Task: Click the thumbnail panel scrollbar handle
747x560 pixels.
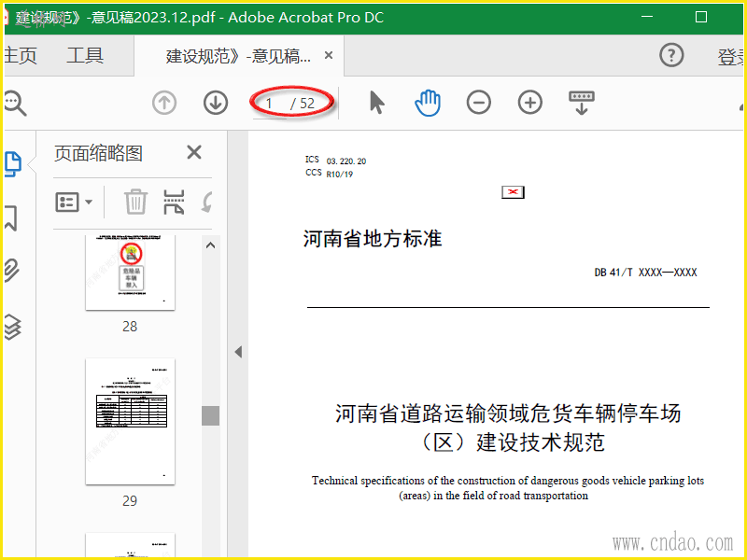Action: click(210, 415)
